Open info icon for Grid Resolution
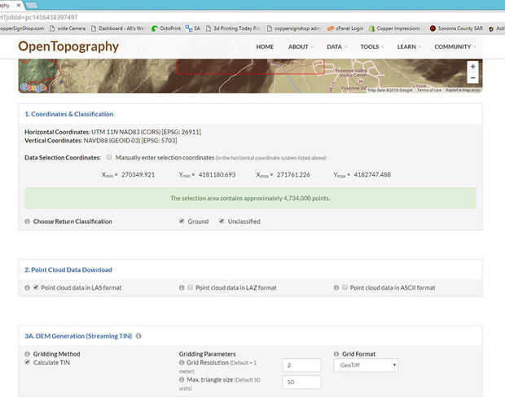 point(182,362)
